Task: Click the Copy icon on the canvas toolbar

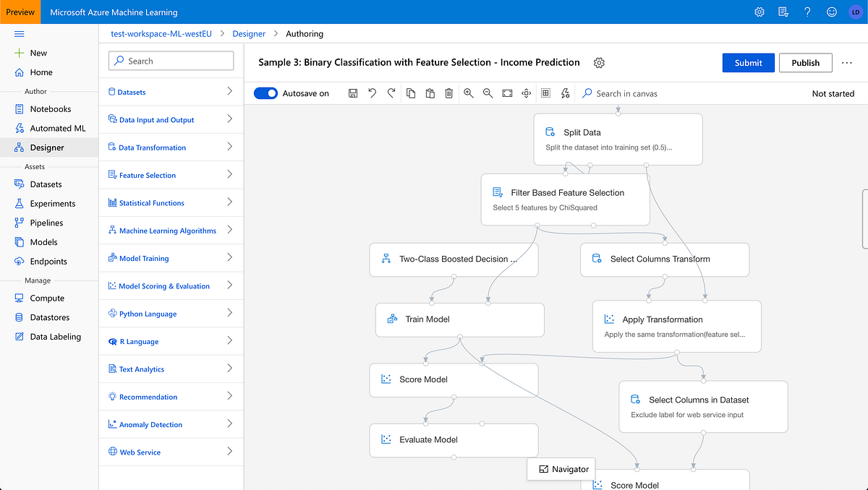Action: coord(410,93)
